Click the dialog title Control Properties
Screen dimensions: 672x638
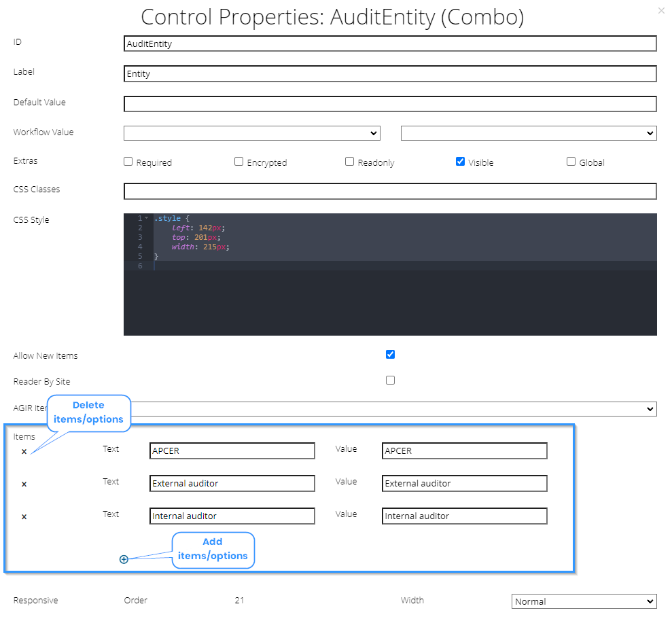[332, 18]
